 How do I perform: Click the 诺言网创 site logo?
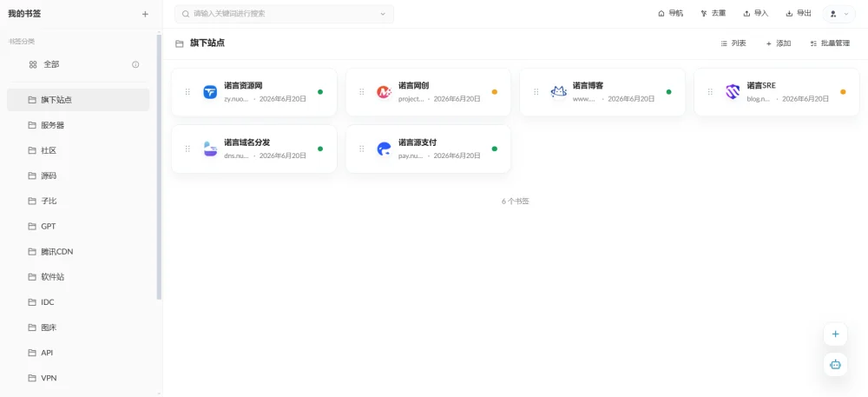(x=384, y=92)
